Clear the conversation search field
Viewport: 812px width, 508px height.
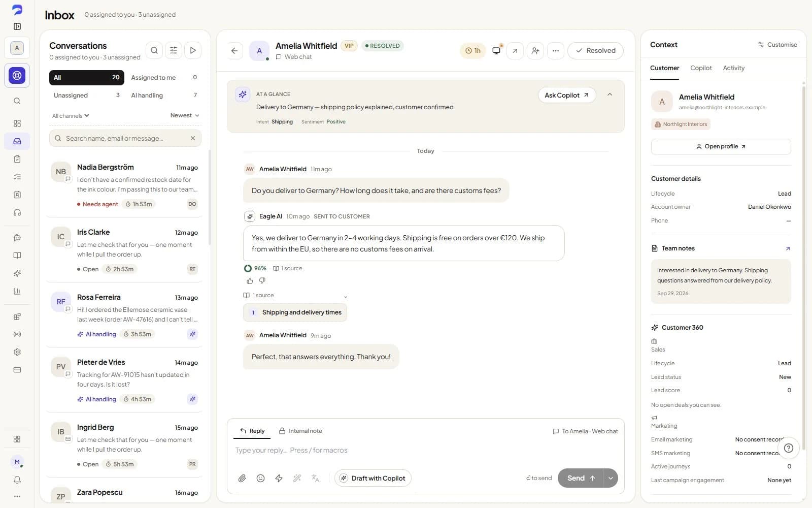193,138
